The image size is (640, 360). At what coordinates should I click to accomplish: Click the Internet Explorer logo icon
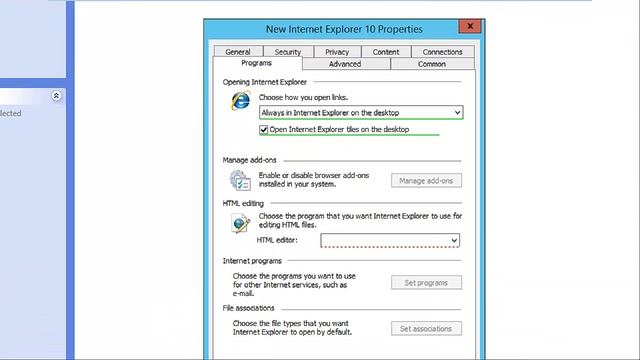pos(240,100)
